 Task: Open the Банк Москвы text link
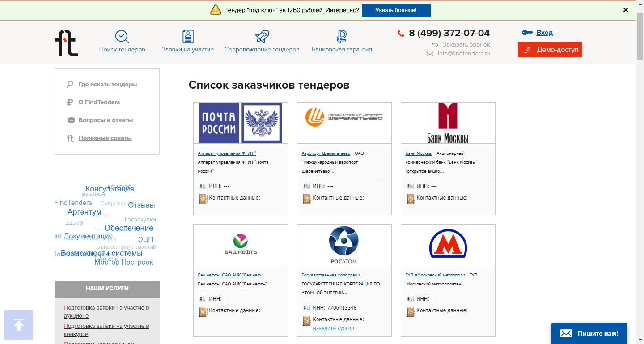click(x=419, y=153)
